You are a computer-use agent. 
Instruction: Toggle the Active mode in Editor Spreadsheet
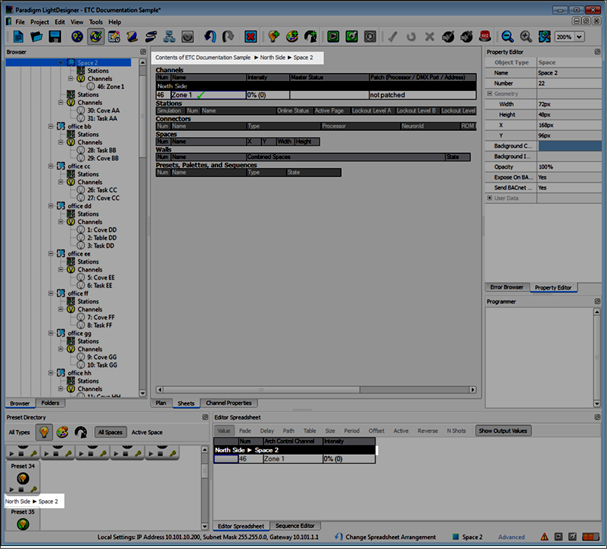pos(401,431)
